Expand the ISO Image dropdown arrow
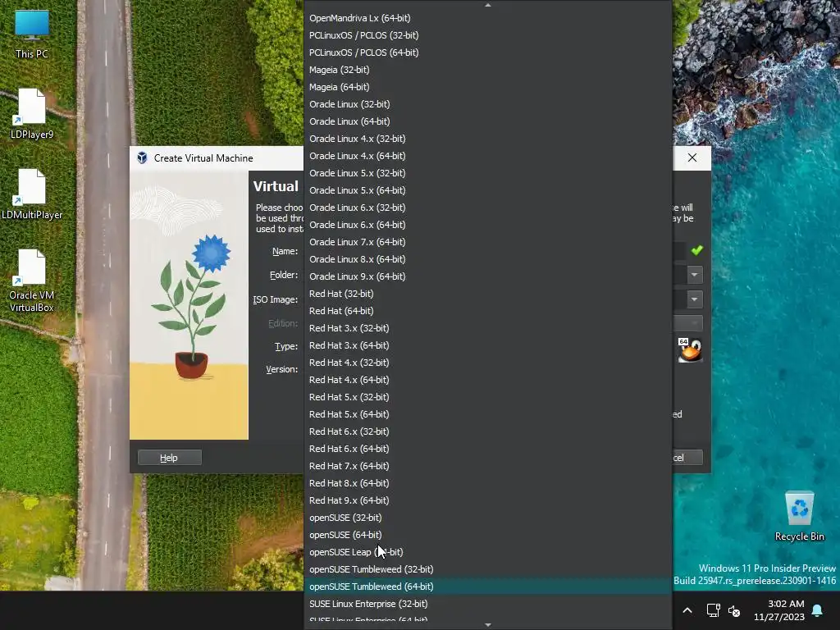 [694, 299]
